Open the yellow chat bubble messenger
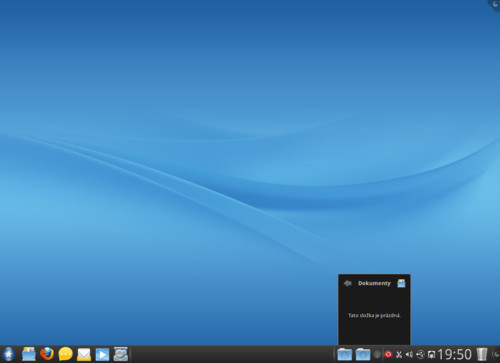This screenshot has height=363, width=500. [65, 354]
